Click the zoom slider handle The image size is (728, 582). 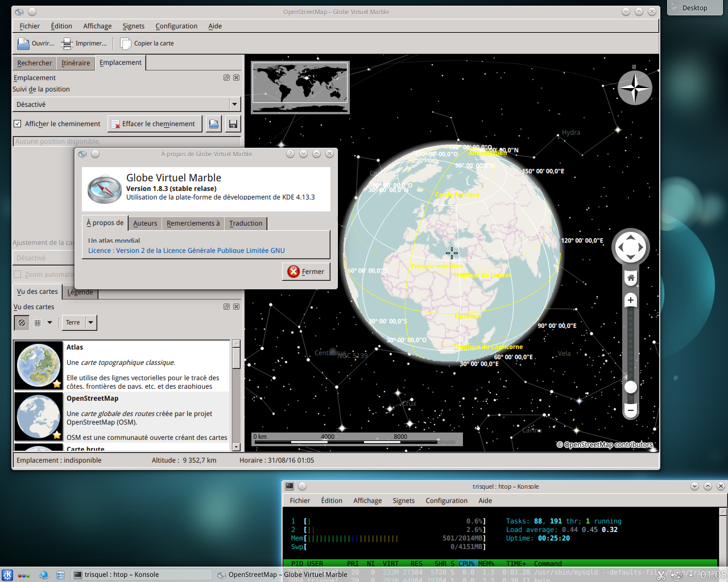(x=630, y=387)
